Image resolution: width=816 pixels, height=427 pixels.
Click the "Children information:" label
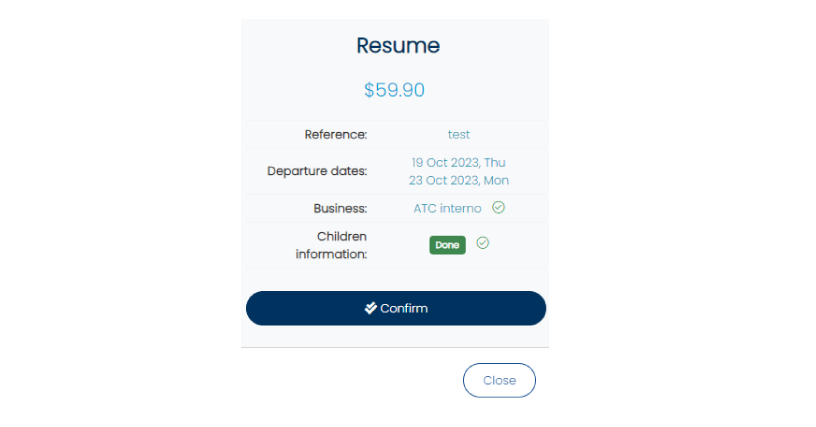[331, 245]
